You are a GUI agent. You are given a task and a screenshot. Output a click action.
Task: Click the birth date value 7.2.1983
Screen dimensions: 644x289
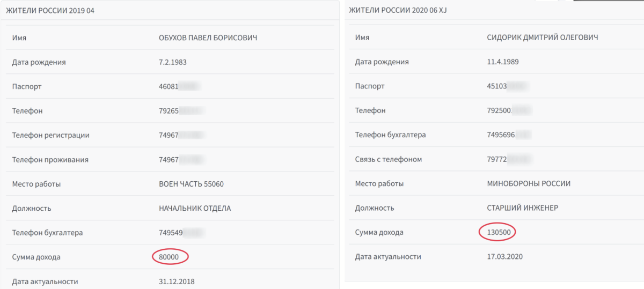click(x=173, y=62)
